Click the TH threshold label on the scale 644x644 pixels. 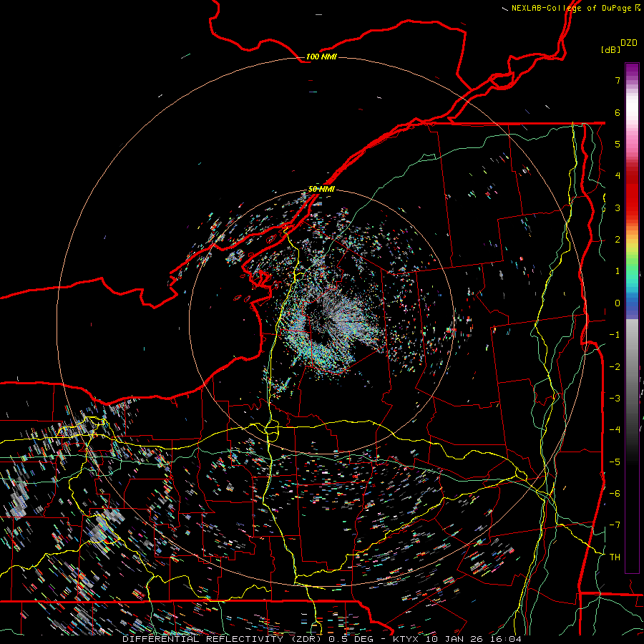click(615, 557)
